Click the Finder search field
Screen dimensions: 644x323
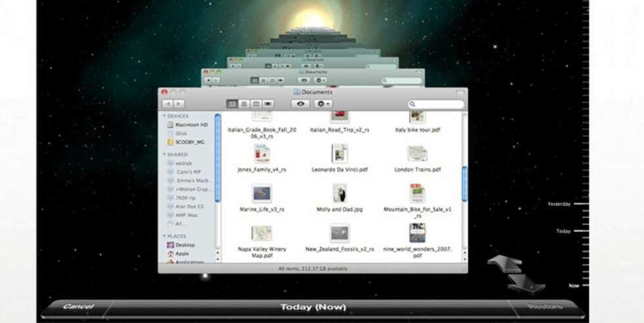click(x=436, y=105)
